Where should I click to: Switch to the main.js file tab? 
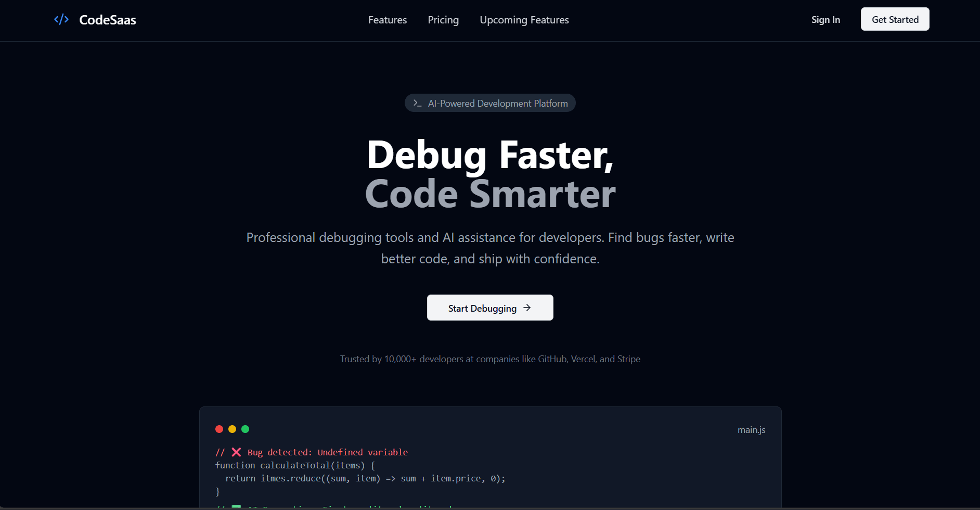(751, 429)
